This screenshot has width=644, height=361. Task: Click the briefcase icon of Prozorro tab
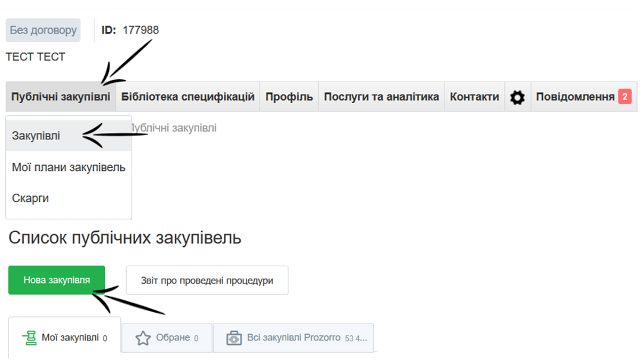pyautogui.click(x=235, y=338)
